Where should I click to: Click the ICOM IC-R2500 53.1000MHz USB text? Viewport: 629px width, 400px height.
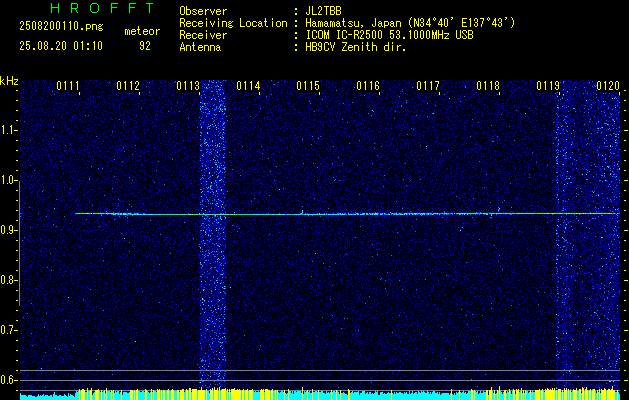389,35
